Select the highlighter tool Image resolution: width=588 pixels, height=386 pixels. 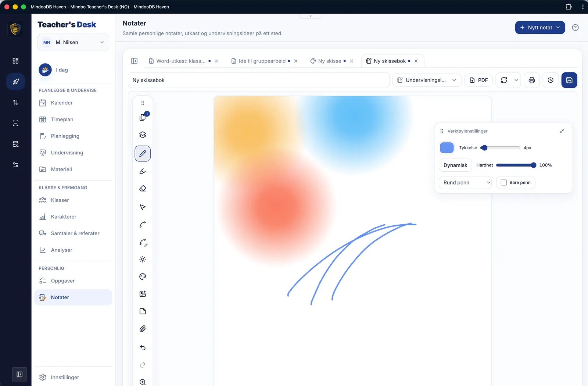143,171
